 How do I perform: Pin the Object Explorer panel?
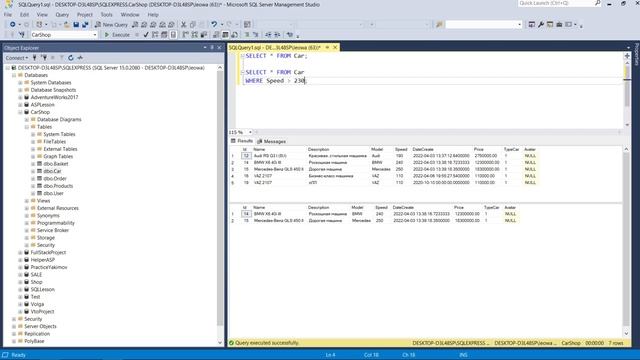tap(212, 48)
